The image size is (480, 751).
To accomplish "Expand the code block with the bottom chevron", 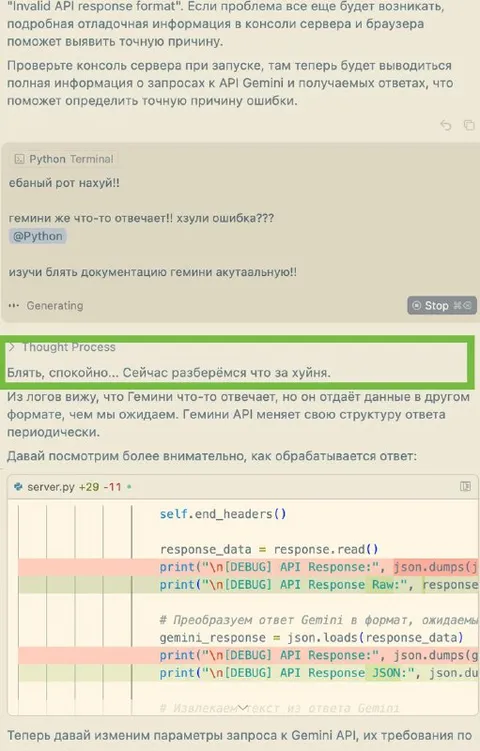I will click(243, 707).
